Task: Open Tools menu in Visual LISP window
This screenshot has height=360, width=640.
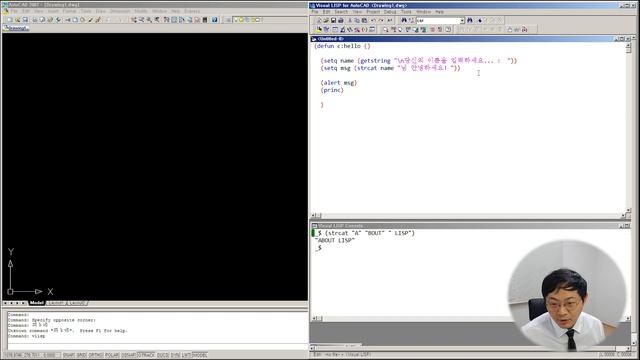Action: point(406,12)
